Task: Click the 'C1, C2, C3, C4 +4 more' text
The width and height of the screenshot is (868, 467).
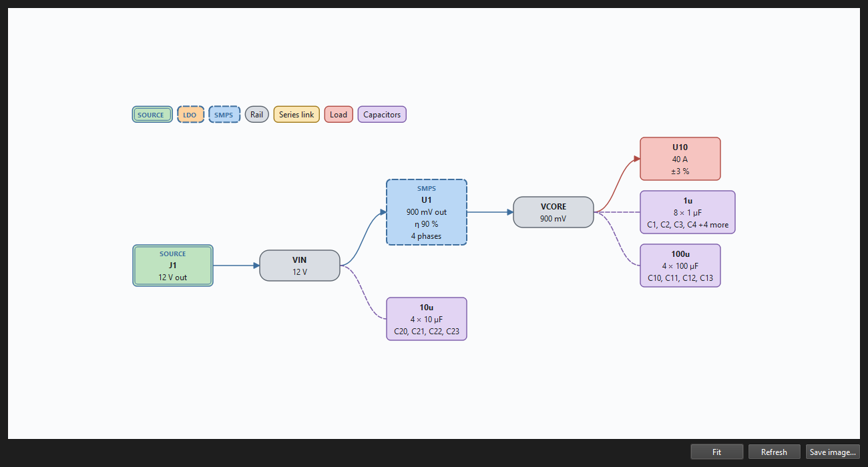Action: click(688, 225)
